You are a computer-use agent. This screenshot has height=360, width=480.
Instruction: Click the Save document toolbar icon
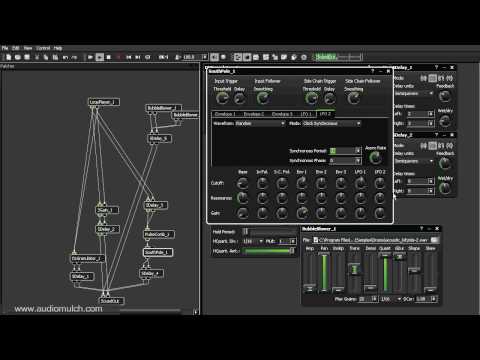(x=27, y=57)
